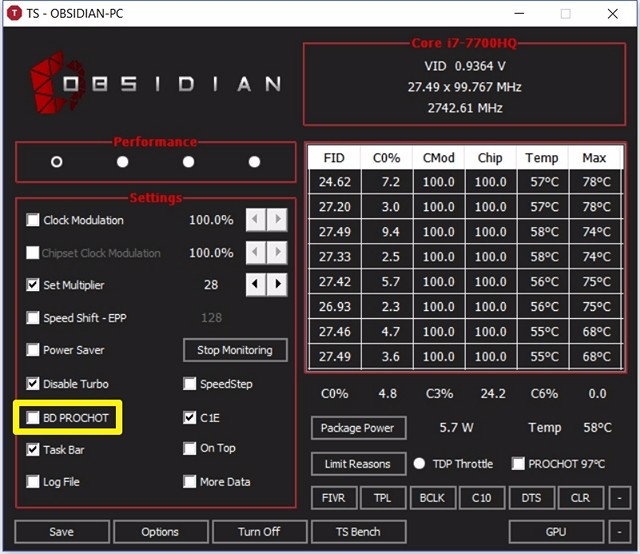Viewport: 640px width, 554px height.
Task: Uncheck the Task Bar option
Action: (33, 449)
